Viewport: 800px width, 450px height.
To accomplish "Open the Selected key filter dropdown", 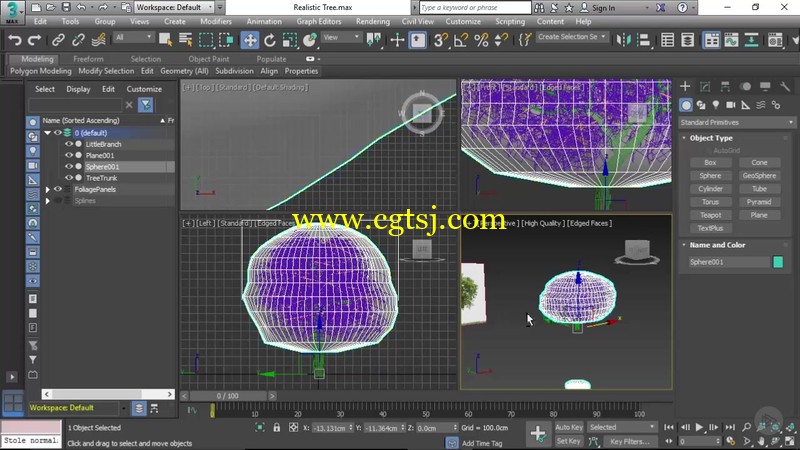I will click(621, 427).
